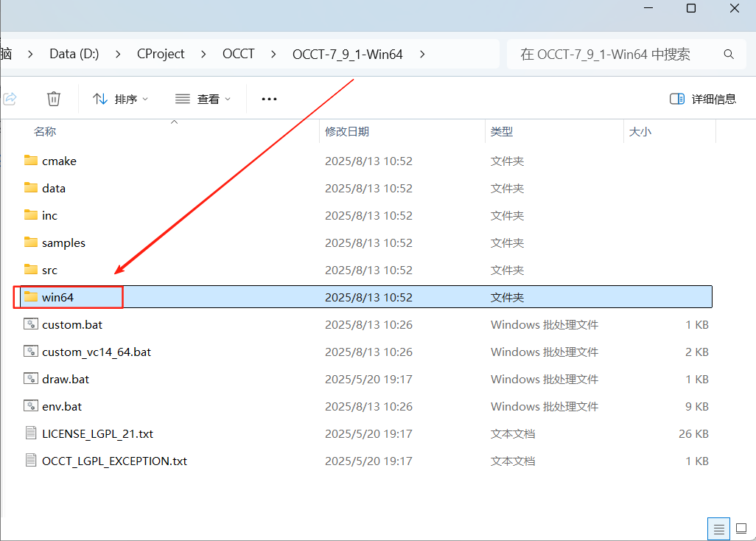Open the Sort (排序) dropdown

(x=120, y=99)
